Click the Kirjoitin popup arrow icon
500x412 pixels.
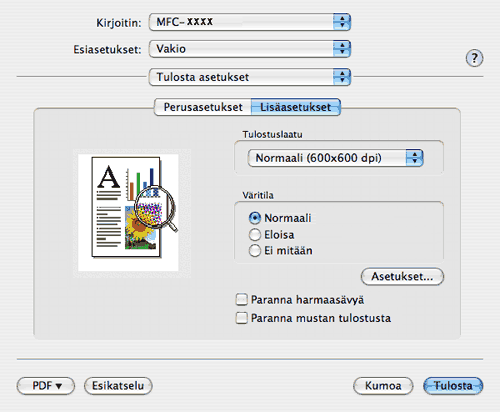click(x=342, y=22)
